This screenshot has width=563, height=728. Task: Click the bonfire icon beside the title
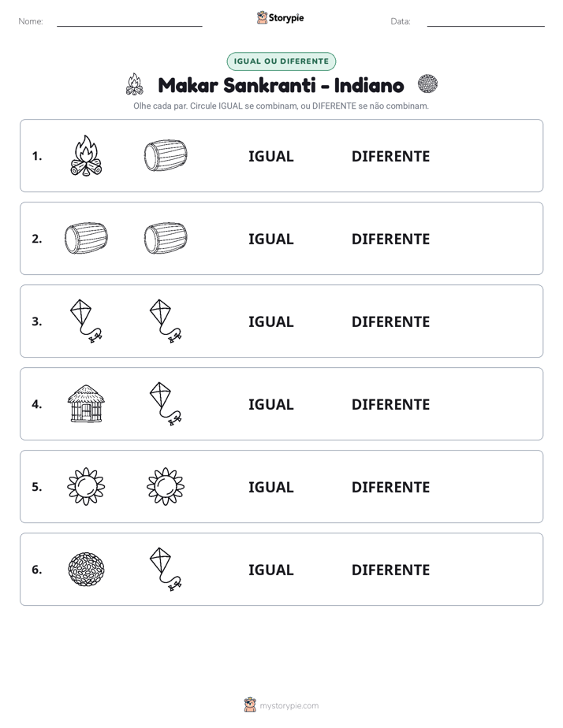point(135,84)
